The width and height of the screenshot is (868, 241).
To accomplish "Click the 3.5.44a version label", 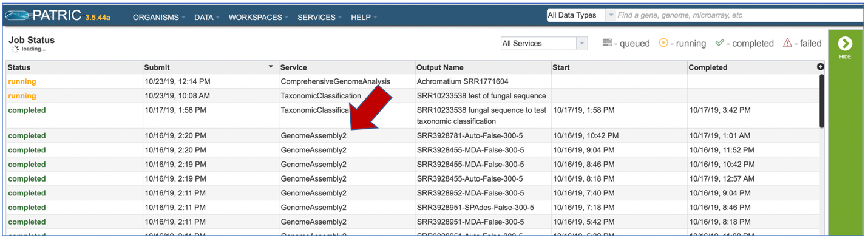I will pos(98,18).
